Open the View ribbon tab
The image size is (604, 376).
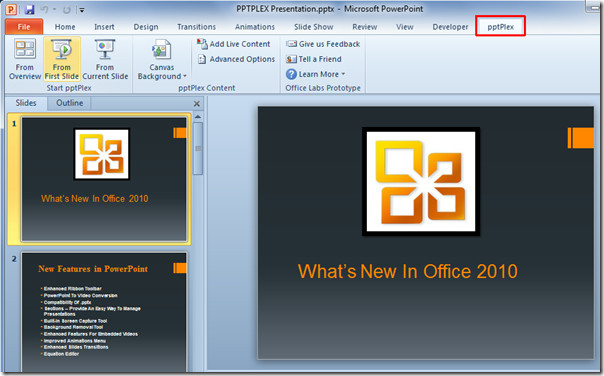coord(404,27)
